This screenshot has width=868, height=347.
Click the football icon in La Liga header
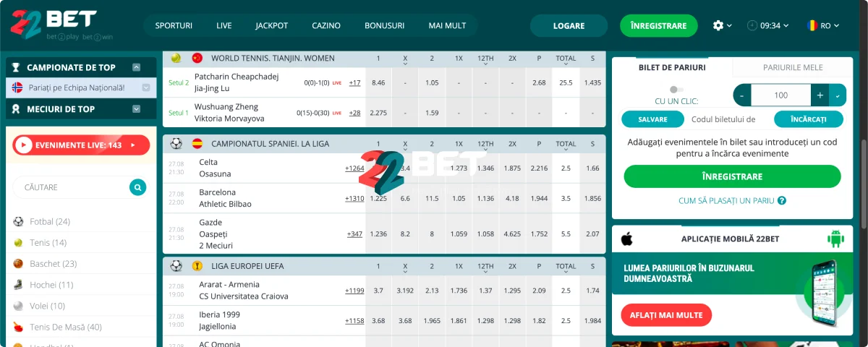pyautogui.click(x=176, y=144)
